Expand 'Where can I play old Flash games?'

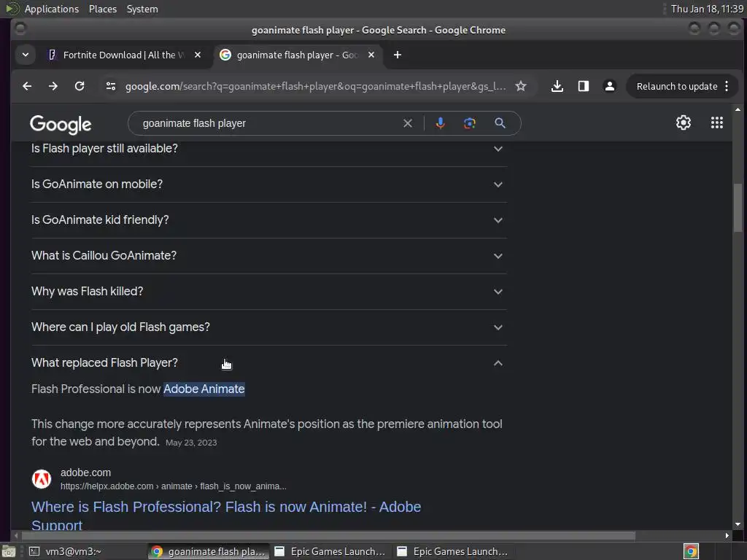pyautogui.click(x=269, y=327)
